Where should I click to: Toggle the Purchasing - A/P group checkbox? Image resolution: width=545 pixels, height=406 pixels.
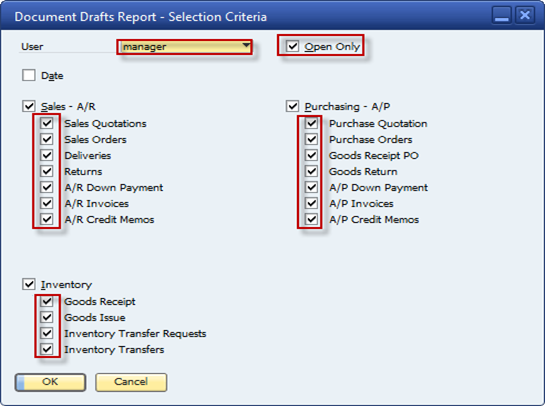point(292,106)
